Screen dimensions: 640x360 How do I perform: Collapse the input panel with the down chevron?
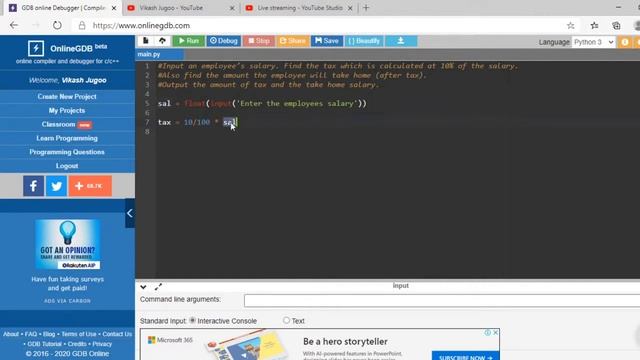(143, 287)
